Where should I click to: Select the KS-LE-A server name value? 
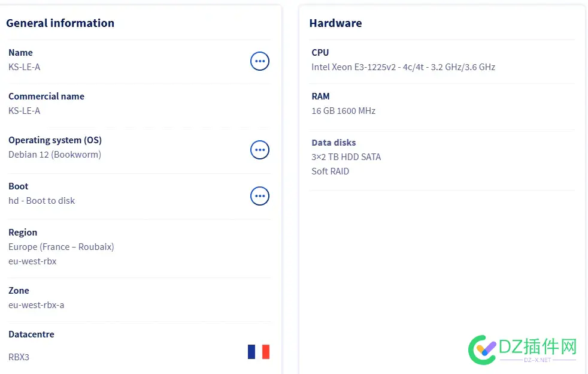[25, 67]
